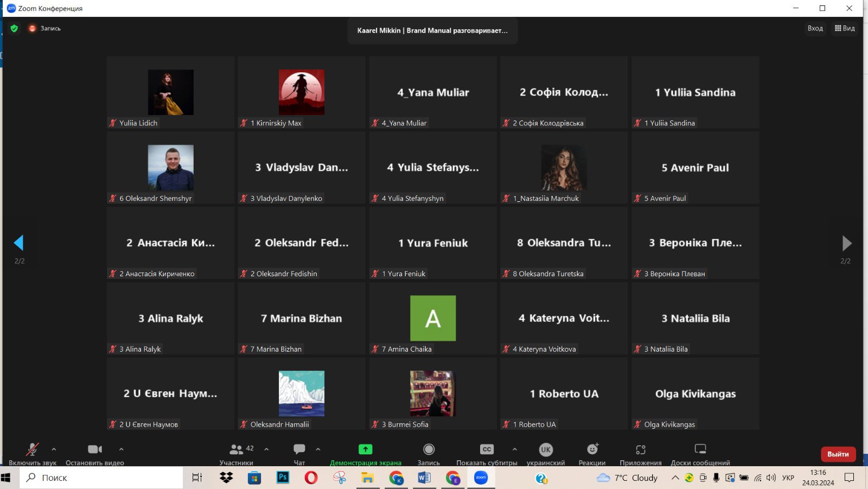This screenshot has width=868, height=489.
Task: Click the green encryption shield icon
Action: click(x=14, y=28)
